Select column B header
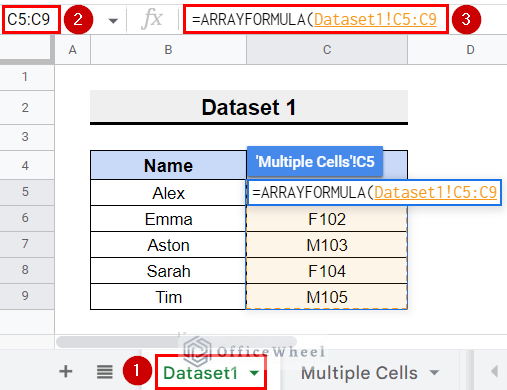The image size is (507, 390). [x=168, y=50]
